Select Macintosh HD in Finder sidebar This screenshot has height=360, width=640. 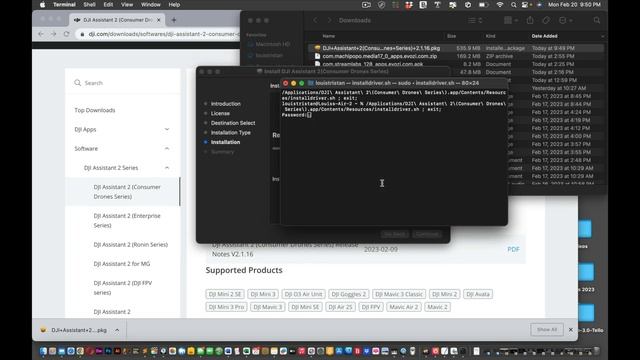(x=269, y=44)
